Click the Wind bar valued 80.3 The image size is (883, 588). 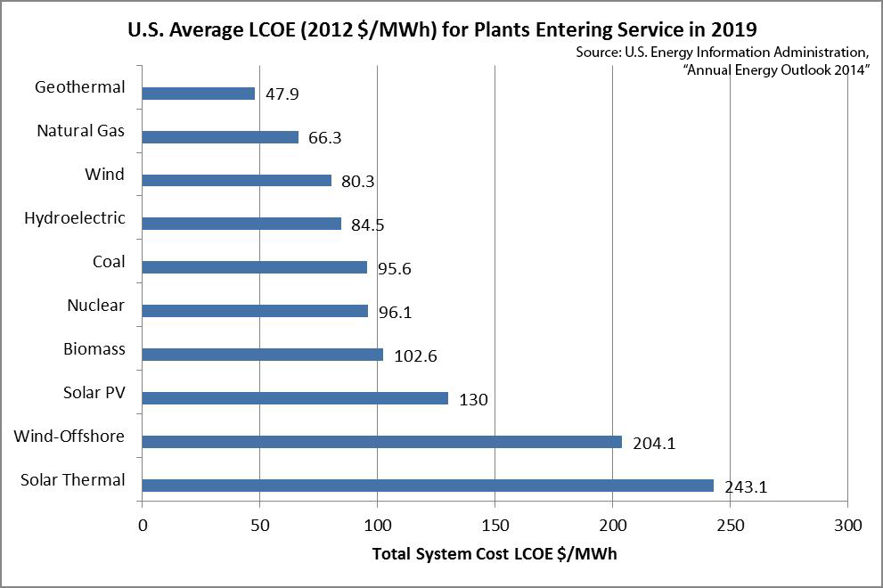pos(236,180)
